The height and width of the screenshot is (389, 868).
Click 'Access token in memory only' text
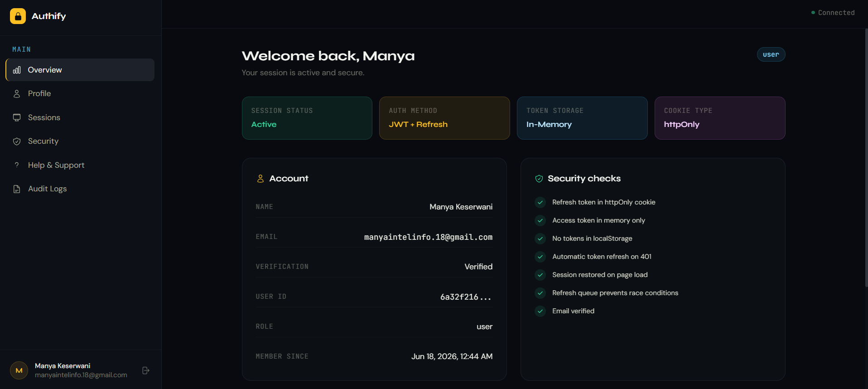(x=598, y=220)
